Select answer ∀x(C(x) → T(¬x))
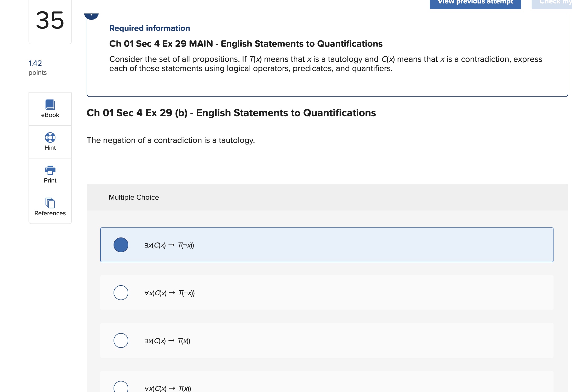The width and height of the screenshot is (572, 392). point(121,293)
